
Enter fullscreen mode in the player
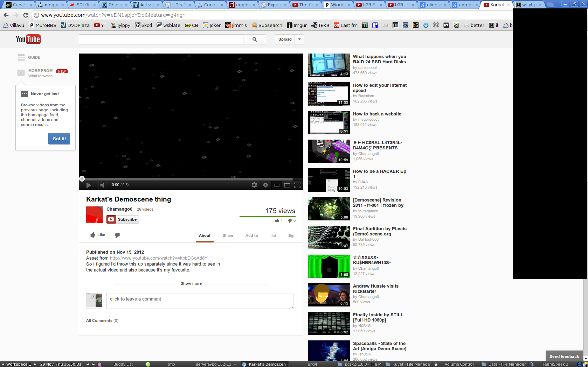click(298, 185)
